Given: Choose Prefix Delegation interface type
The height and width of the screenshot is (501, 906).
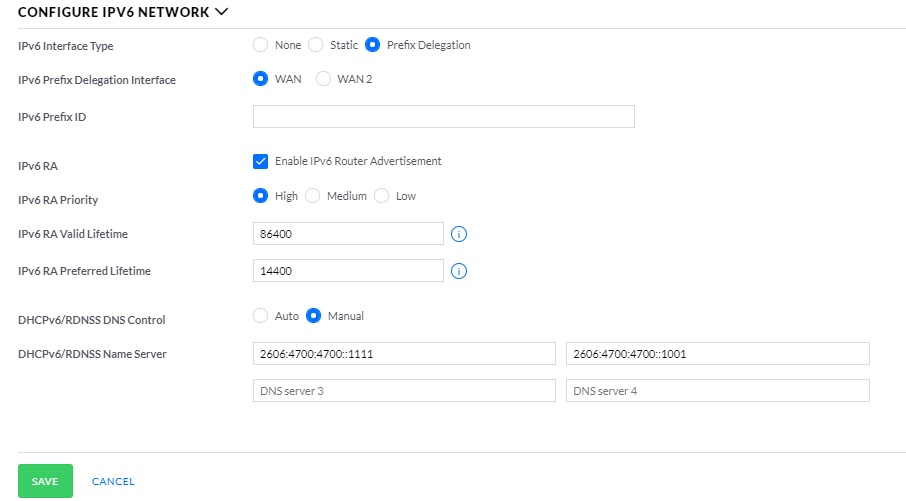Looking at the screenshot, I should 373,45.
